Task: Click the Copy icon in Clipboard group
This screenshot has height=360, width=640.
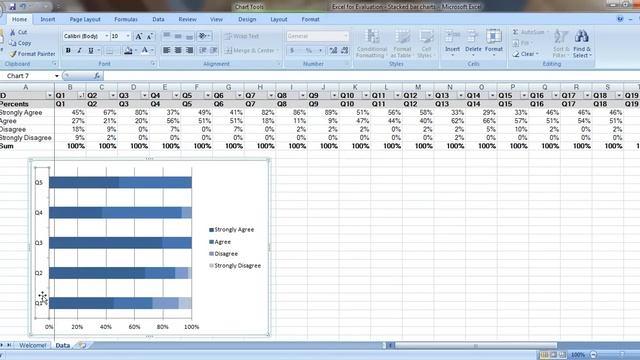Action: point(13,43)
